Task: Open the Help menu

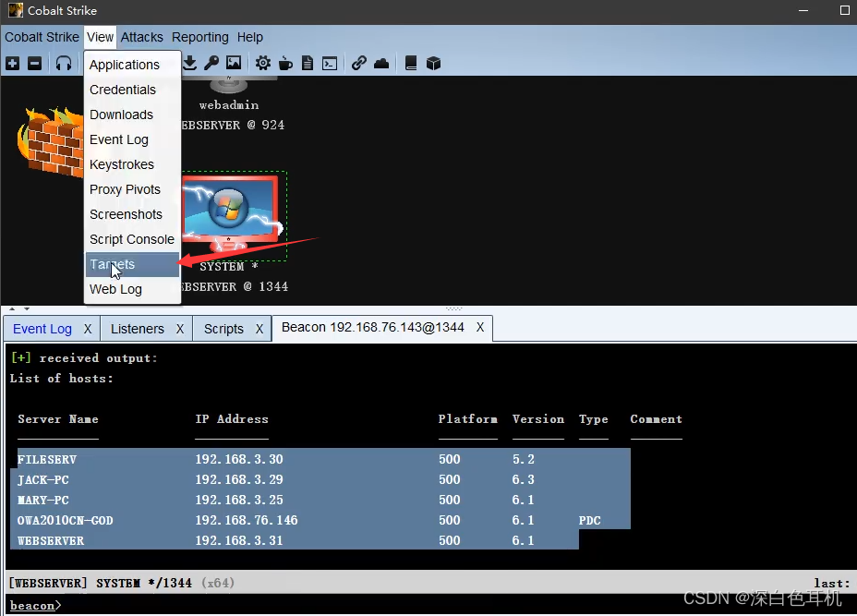Action: coord(249,37)
